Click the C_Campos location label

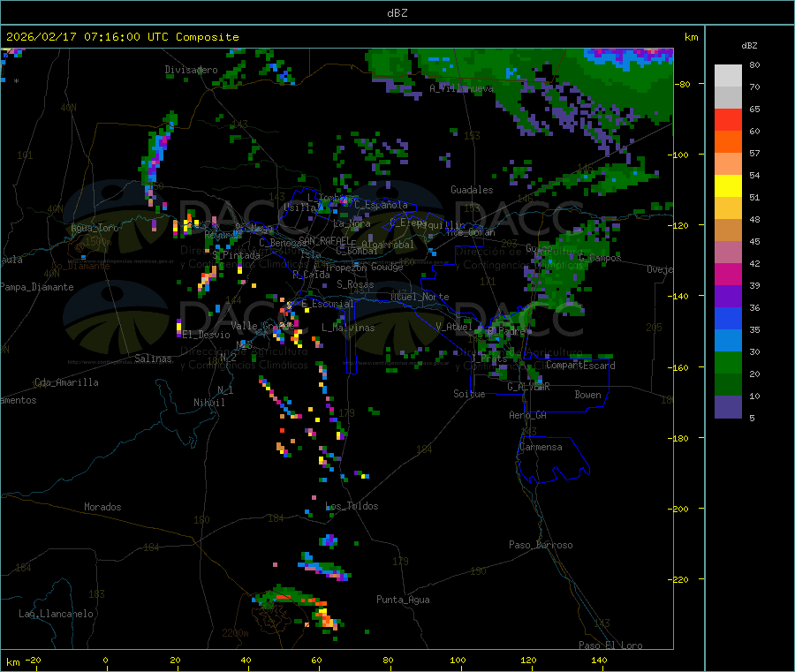(600, 258)
